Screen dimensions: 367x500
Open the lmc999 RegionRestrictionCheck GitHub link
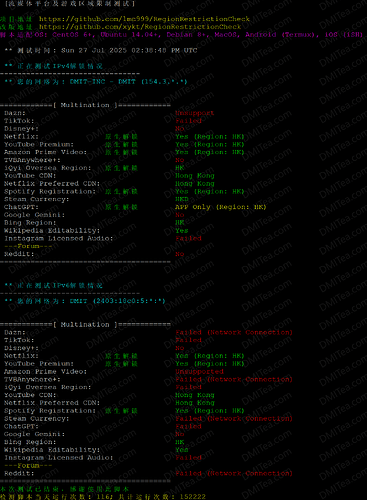144,19
